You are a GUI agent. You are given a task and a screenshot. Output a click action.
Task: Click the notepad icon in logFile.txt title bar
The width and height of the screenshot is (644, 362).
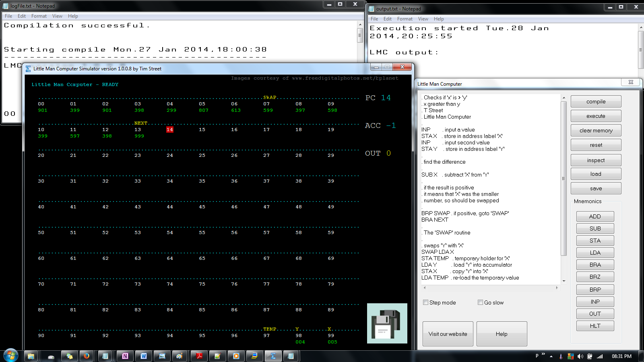tap(5, 6)
